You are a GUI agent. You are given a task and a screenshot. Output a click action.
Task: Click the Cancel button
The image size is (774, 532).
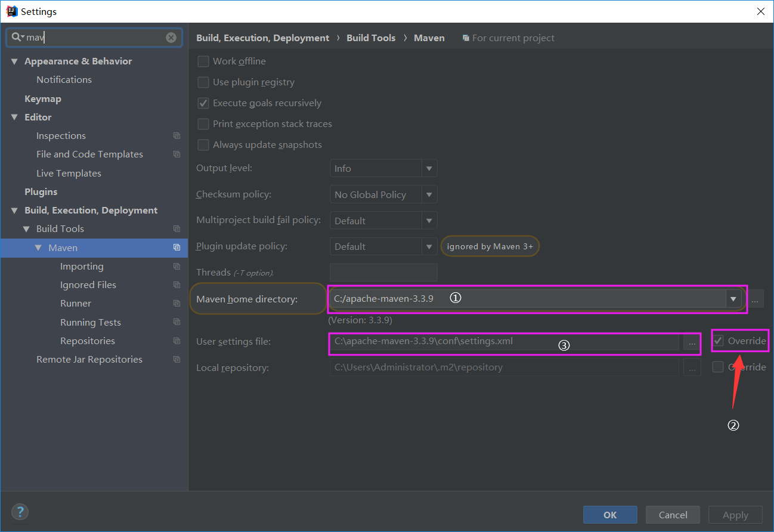point(673,515)
